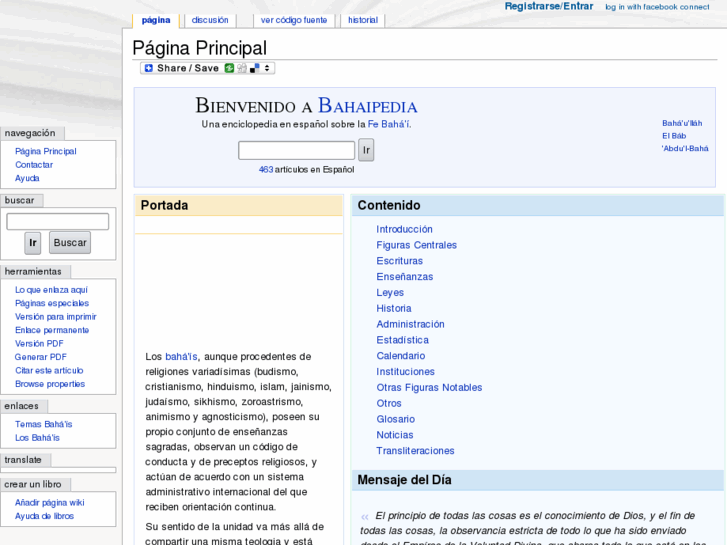
Task: Focus the main welcome search box
Action: [297, 150]
